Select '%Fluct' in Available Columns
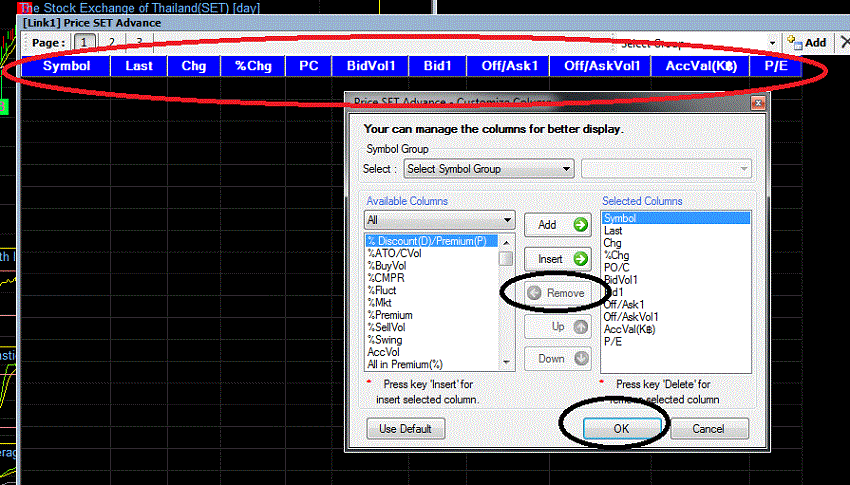 [432, 290]
